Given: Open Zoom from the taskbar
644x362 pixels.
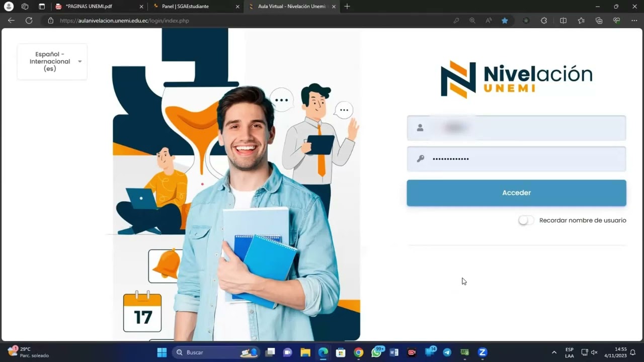Looking at the screenshot, I should tap(482, 352).
